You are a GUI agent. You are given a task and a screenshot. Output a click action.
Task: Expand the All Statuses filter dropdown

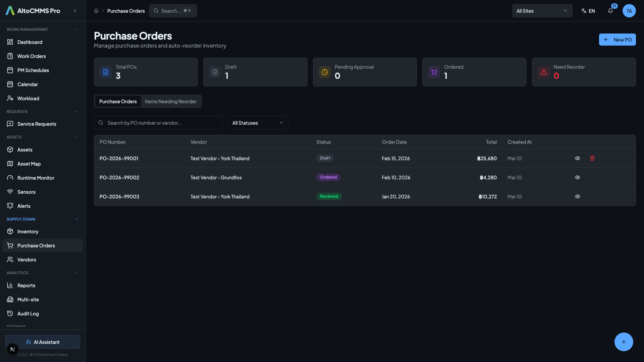tap(258, 123)
